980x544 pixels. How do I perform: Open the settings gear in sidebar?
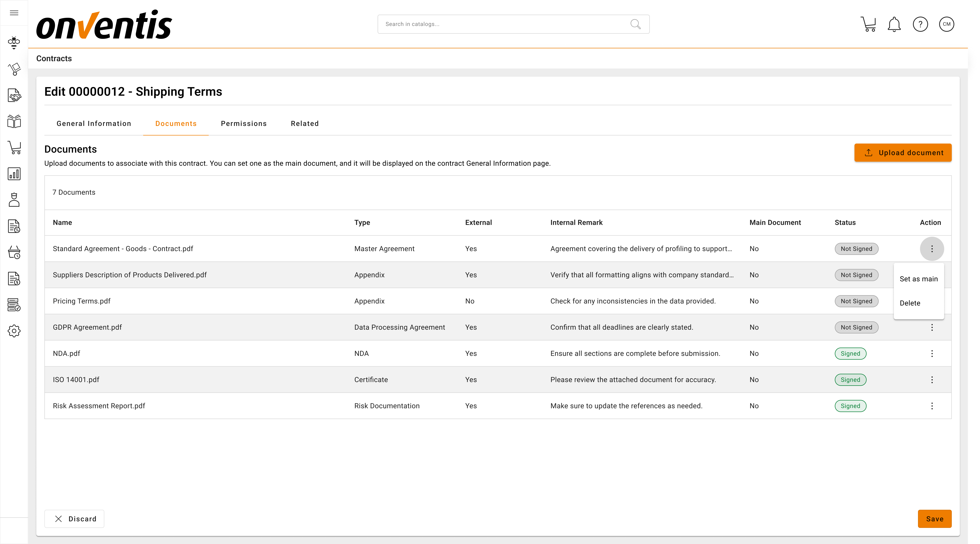14,331
